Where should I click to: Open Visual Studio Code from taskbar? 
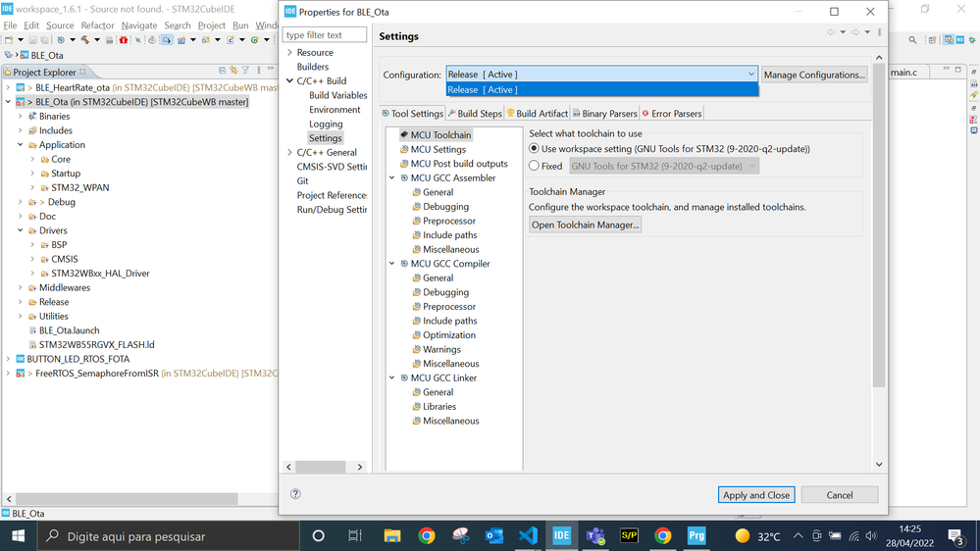tap(528, 536)
